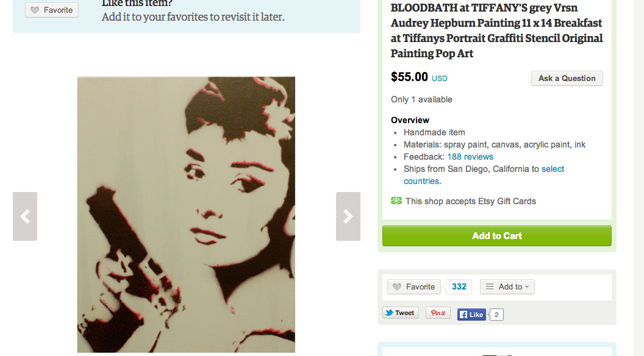This screenshot has height=356, width=644.
Task: Click the Pin it Pinterest button
Action: coord(438,313)
